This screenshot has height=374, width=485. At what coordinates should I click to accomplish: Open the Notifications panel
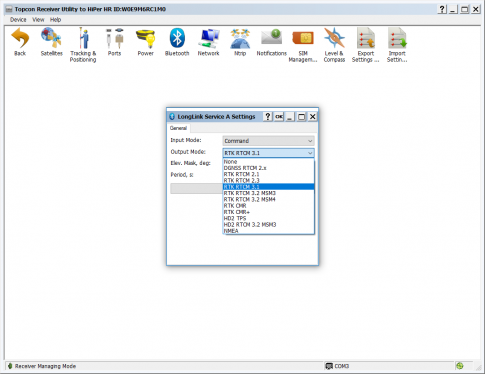point(271,42)
